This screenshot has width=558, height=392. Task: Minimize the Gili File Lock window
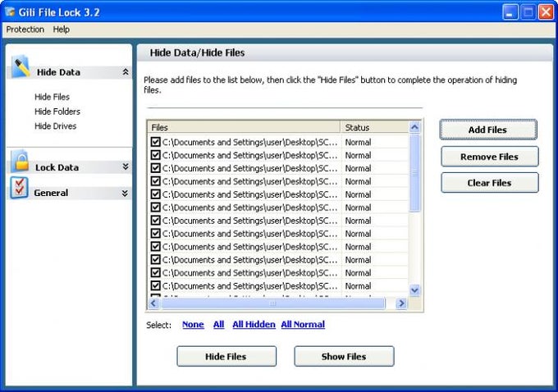click(x=510, y=12)
